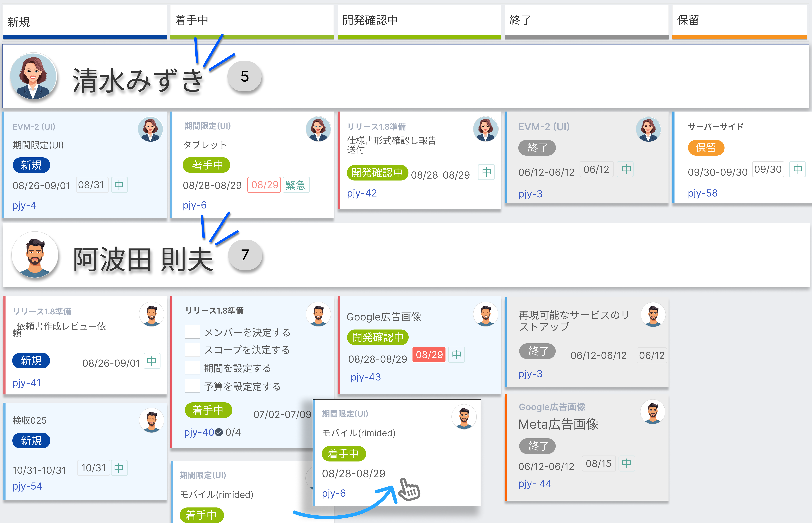The height and width of the screenshot is (523, 812).
Task: Click avatar on the Google広告画像 pjy-43 card
Action: pyautogui.click(x=485, y=314)
